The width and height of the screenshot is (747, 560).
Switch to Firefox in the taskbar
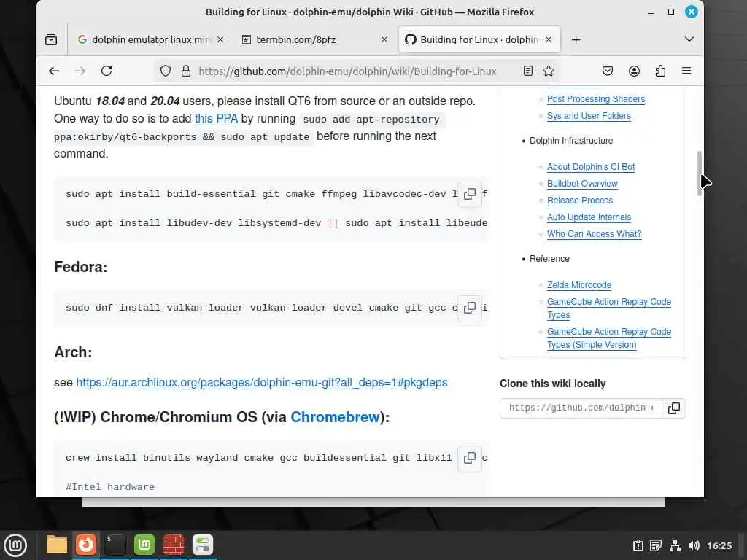point(86,545)
